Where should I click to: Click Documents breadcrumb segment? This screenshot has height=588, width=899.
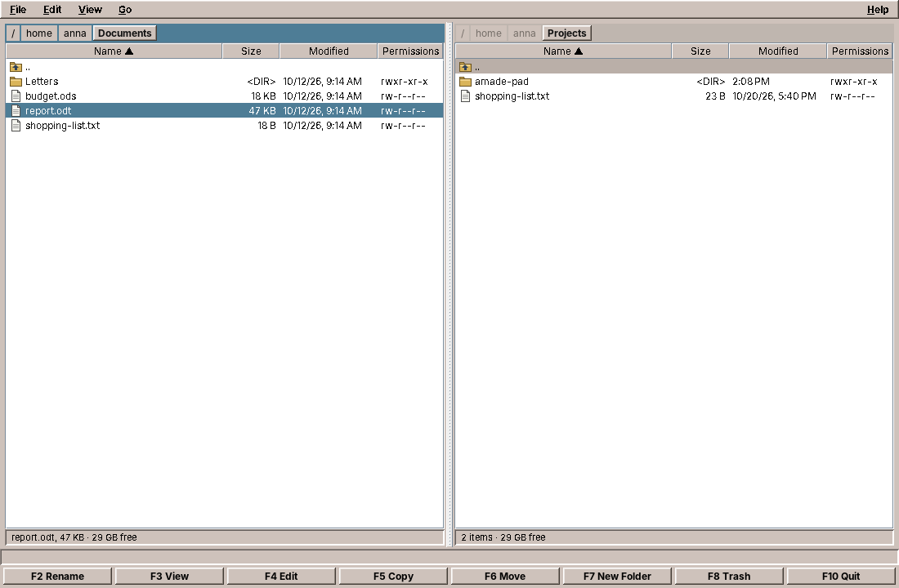pos(125,33)
